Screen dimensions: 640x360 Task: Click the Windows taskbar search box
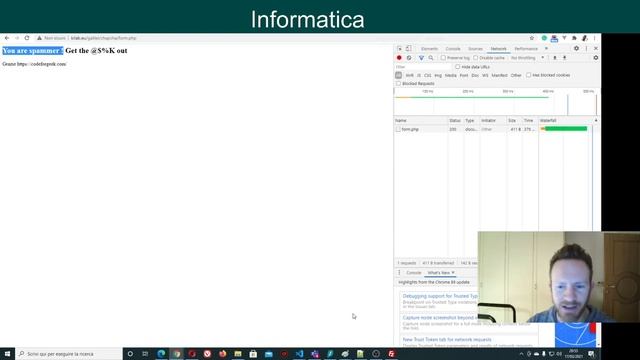tap(69, 353)
